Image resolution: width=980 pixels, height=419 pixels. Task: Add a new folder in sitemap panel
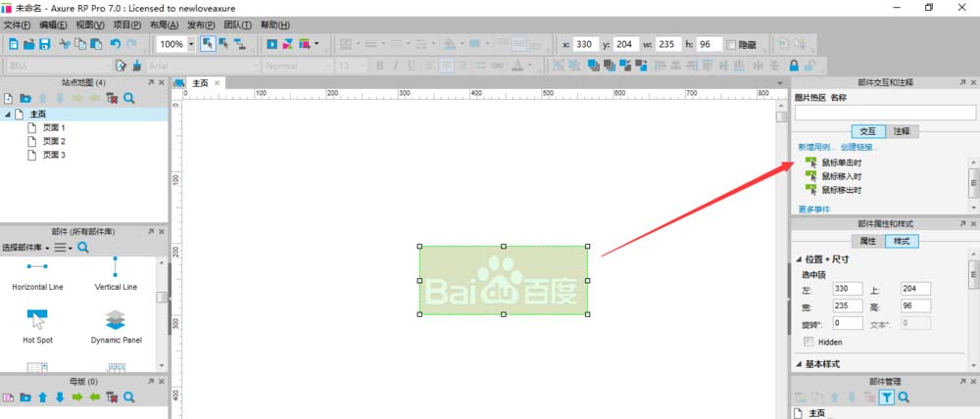25,98
